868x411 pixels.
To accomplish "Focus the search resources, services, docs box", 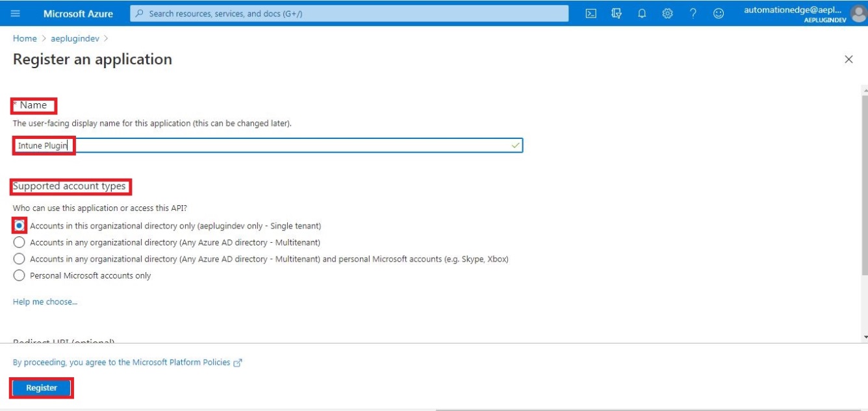I will coord(349,14).
